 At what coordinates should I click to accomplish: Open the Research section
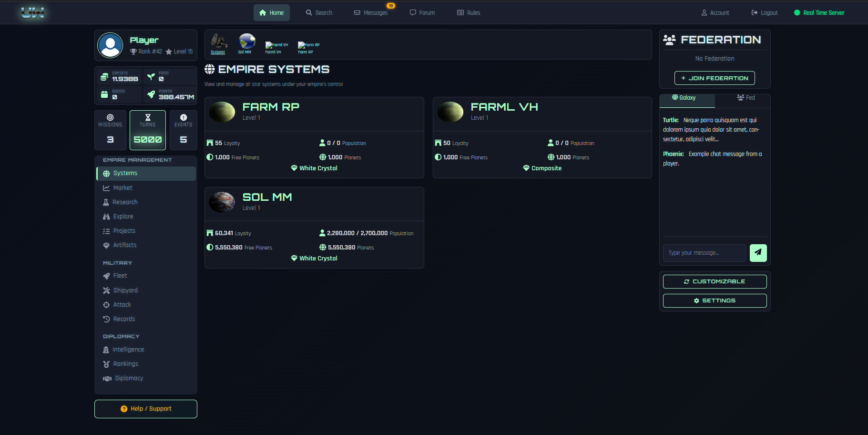point(124,202)
